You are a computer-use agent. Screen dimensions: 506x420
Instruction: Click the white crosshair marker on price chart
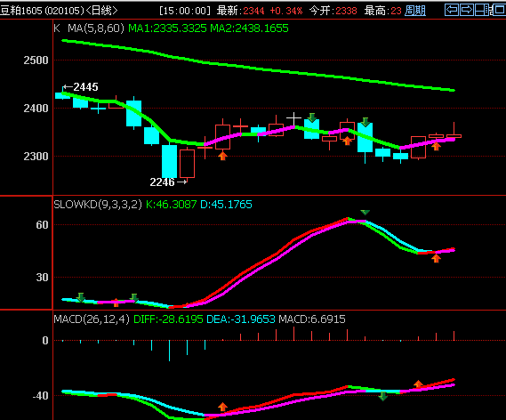[x=293, y=118]
